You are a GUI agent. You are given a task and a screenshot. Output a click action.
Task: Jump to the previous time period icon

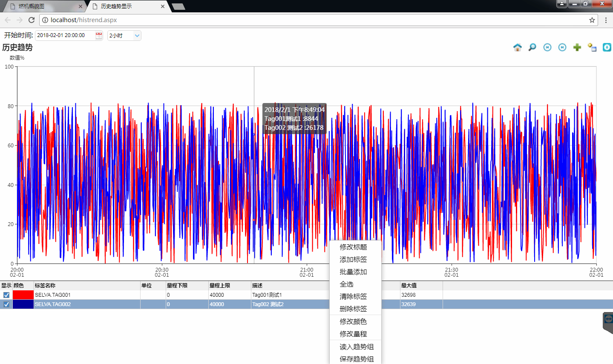[547, 47]
